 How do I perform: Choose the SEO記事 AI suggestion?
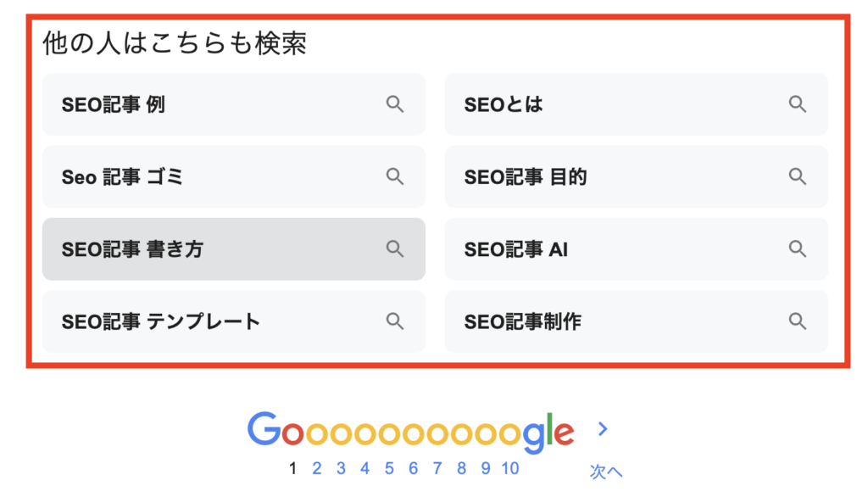click(516, 249)
